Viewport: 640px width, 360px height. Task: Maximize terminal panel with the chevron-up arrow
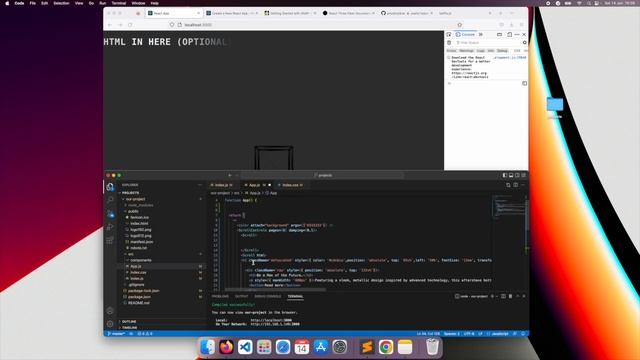518,296
